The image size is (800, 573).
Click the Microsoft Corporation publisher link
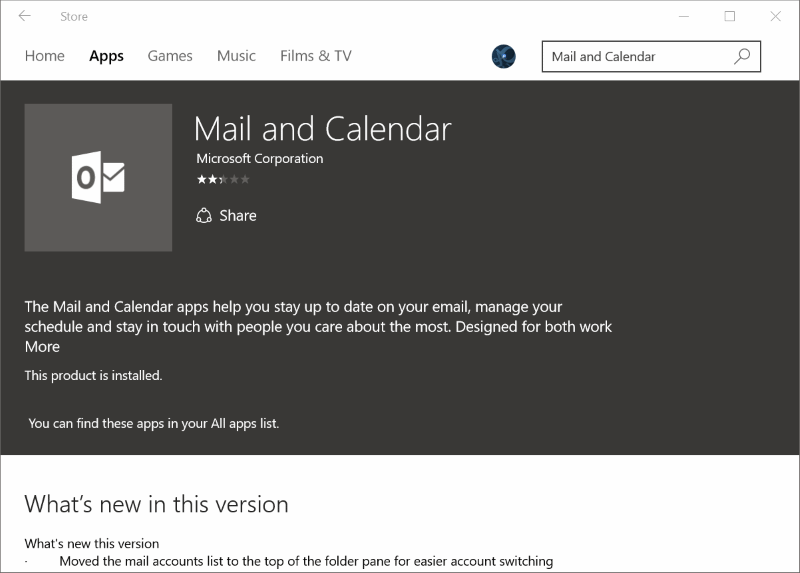260,159
